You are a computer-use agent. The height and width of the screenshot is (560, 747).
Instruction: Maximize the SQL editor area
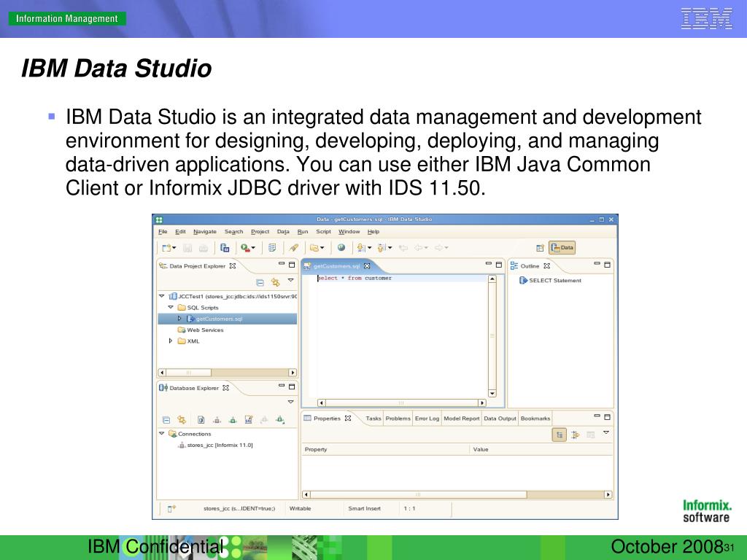coord(499,265)
